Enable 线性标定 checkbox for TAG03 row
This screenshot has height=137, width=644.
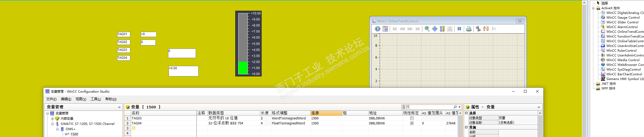tap(412, 118)
